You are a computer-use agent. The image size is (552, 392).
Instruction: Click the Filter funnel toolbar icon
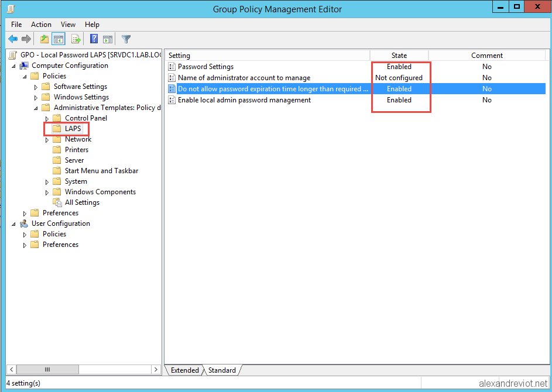coord(126,39)
